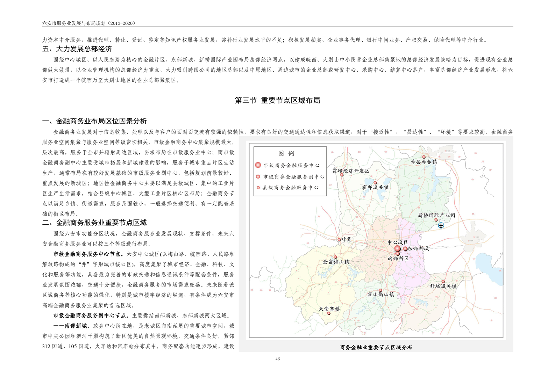
Task: Click legend symbol for 县级商务金融服务中心
Action: point(258,188)
